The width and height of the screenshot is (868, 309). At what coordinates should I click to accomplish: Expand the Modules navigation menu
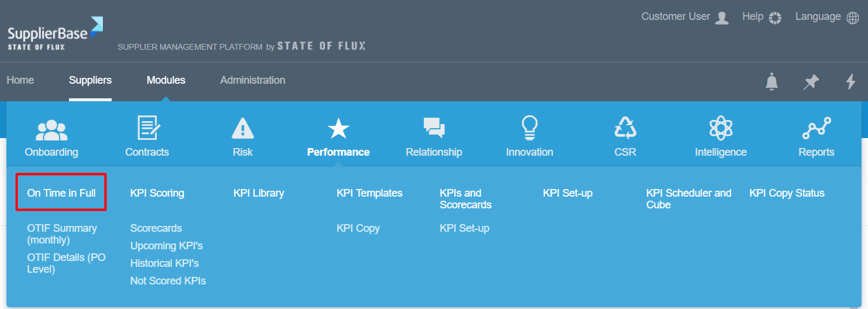click(166, 80)
